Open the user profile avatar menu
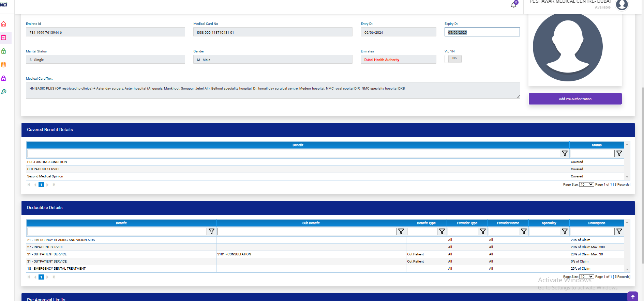644x301 pixels. (x=622, y=5)
